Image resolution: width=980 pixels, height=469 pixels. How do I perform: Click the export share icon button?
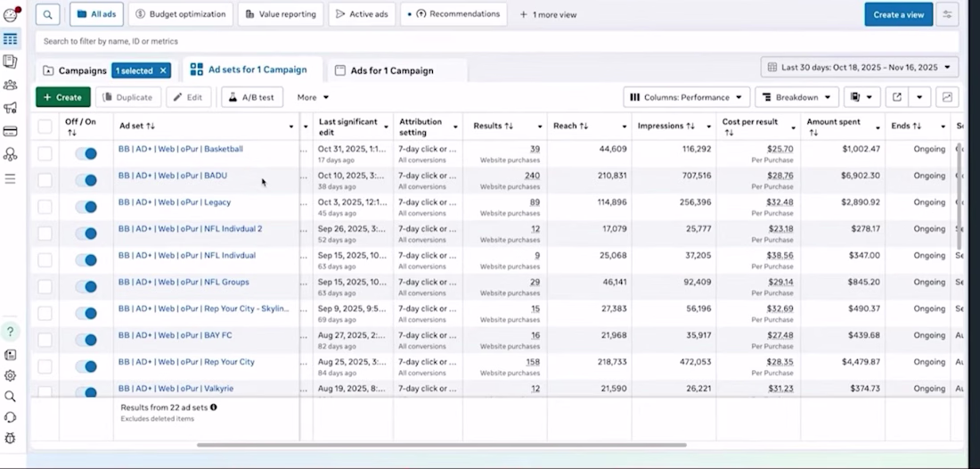[897, 97]
